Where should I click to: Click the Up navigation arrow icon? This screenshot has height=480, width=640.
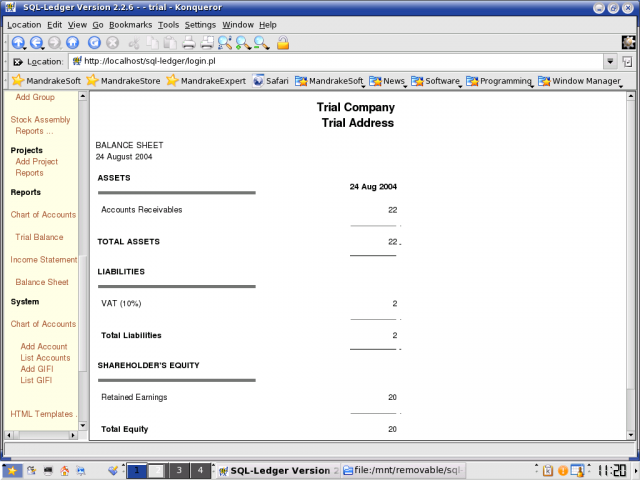[x=18, y=42]
